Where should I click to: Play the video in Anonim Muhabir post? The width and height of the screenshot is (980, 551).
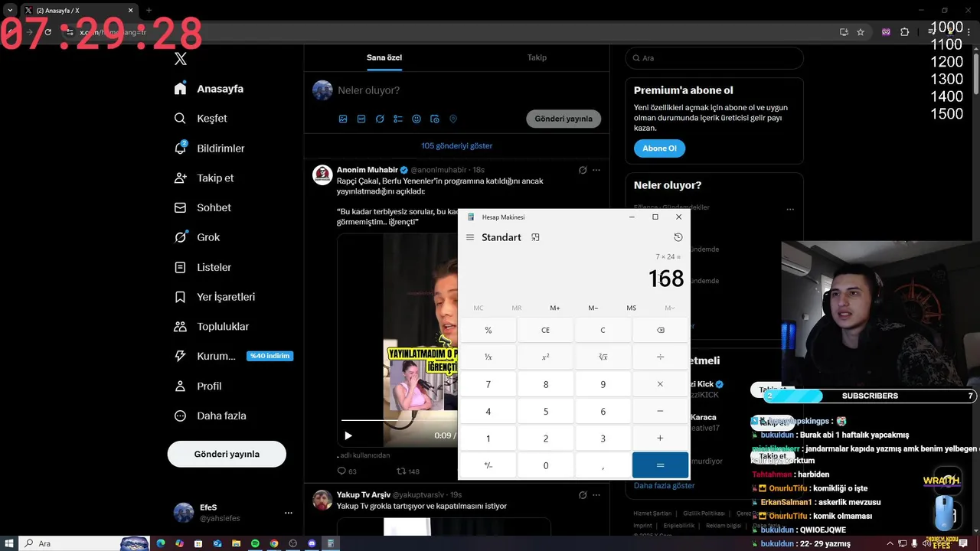(x=348, y=435)
